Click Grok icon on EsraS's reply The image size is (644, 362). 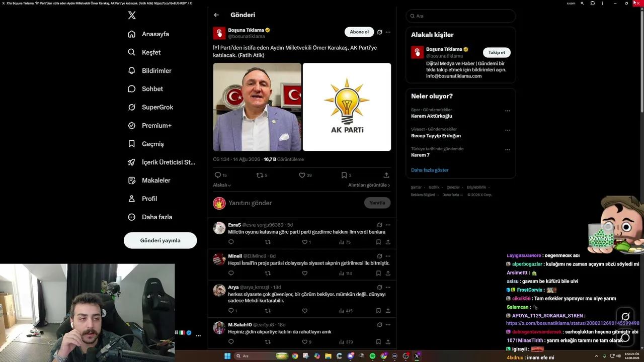tap(380, 225)
